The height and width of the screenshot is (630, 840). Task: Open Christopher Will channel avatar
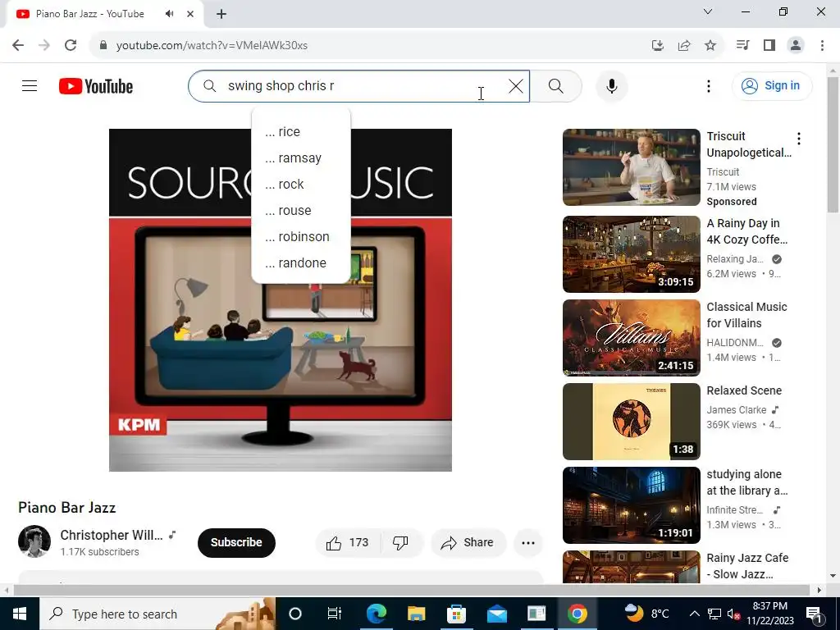(x=34, y=541)
